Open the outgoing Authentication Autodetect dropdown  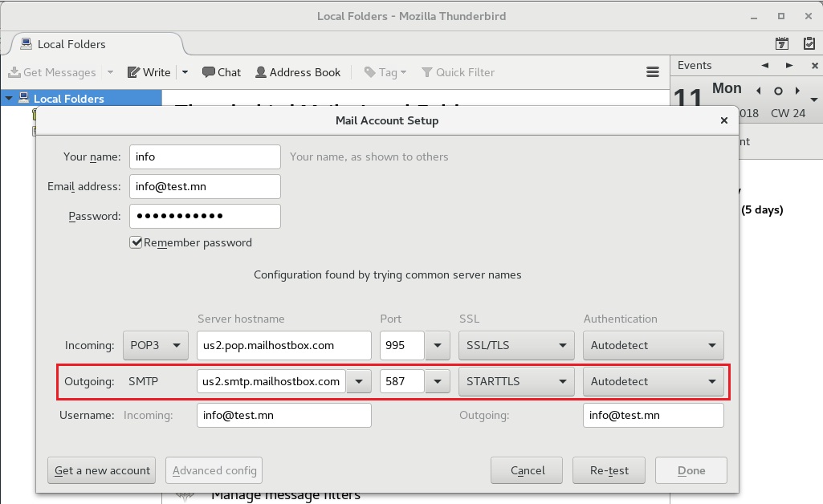point(654,381)
